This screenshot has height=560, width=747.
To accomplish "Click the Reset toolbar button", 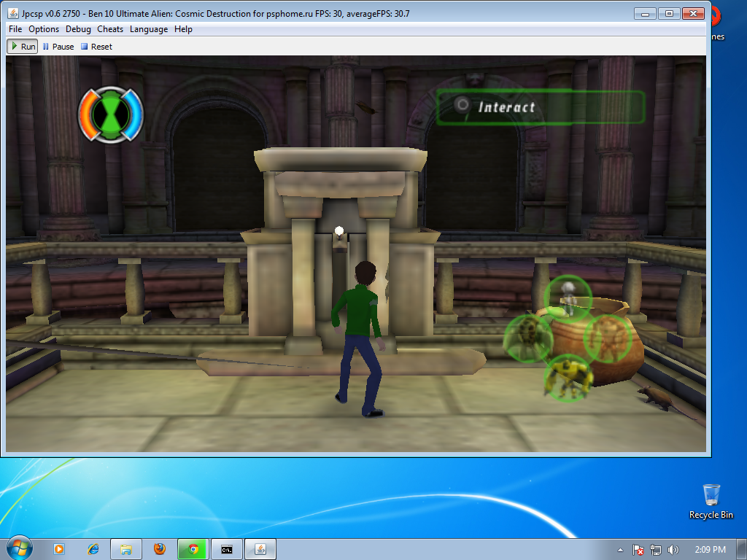I will click(x=96, y=47).
